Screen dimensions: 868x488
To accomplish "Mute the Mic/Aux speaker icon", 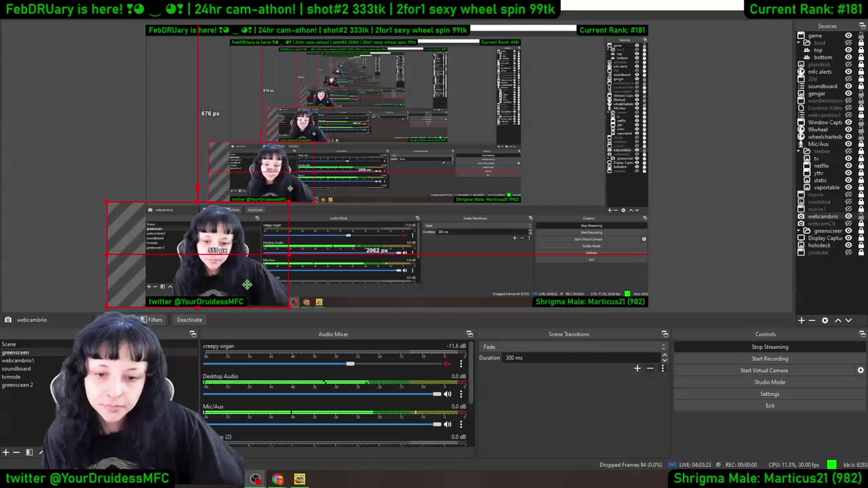I will click(x=448, y=424).
